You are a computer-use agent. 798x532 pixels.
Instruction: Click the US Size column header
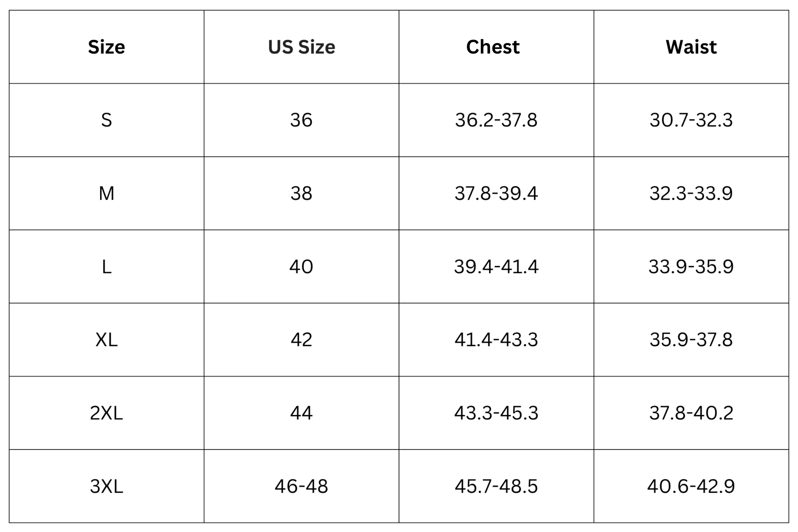pos(301,47)
